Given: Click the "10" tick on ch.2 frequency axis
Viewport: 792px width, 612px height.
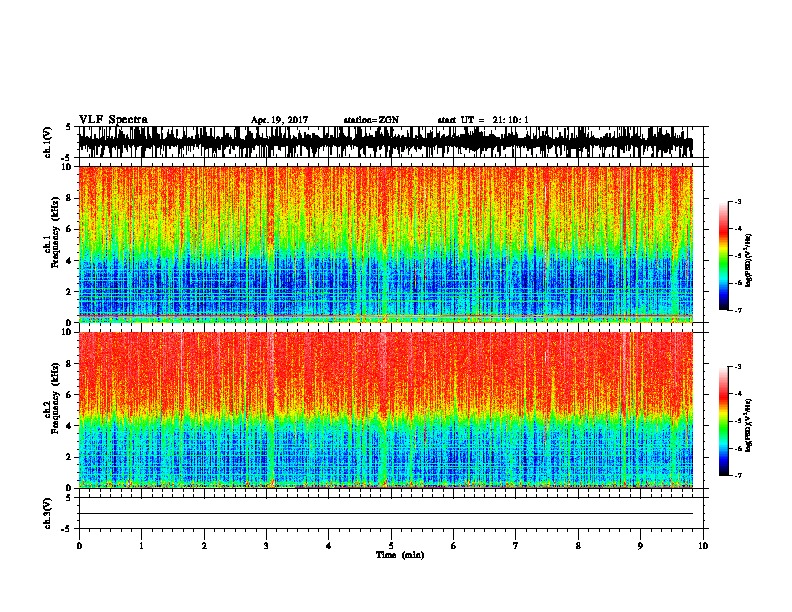Looking at the screenshot, I should [67, 332].
